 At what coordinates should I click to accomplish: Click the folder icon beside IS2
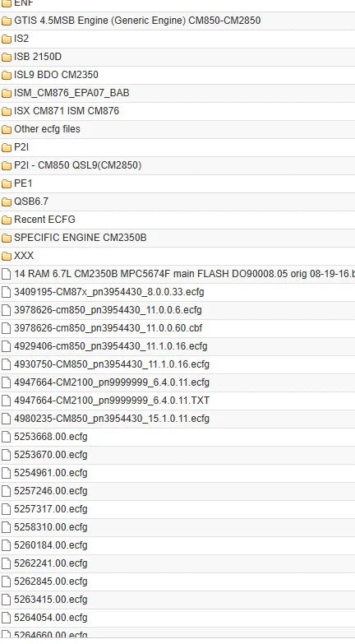[6, 39]
